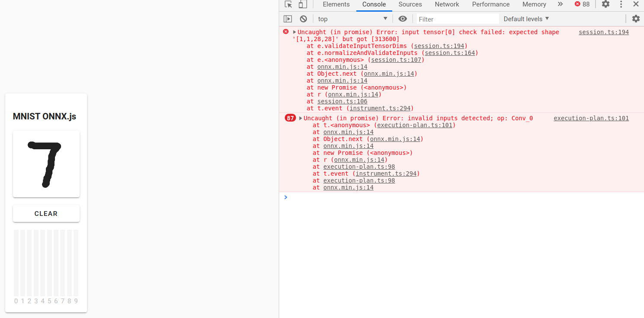This screenshot has width=644, height=318.
Task: Click the red error icon beside the shape mismatch message
Action: click(x=286, y=32)
